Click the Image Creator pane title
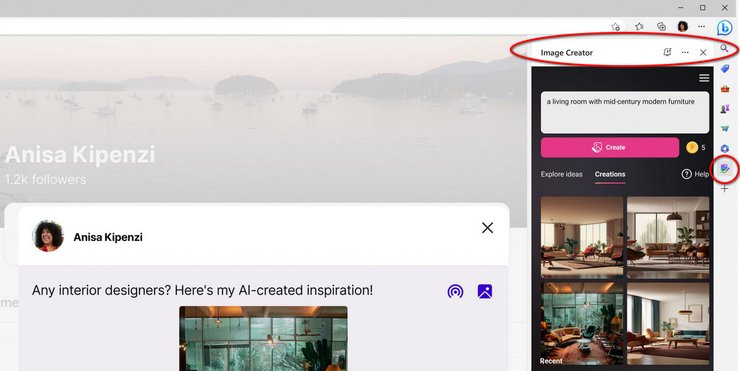This screenshot has height=371, width=740. (567, 53)
